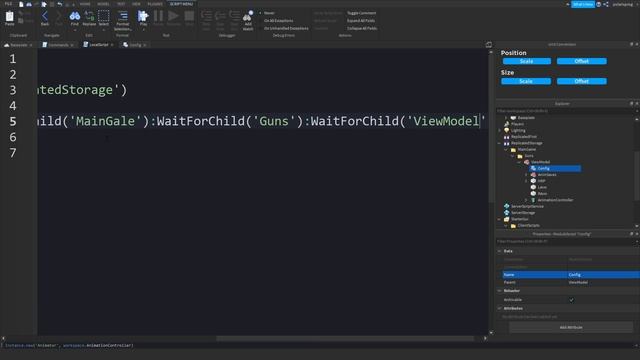
Task: Click the Position Scale button
Action: 527,61
